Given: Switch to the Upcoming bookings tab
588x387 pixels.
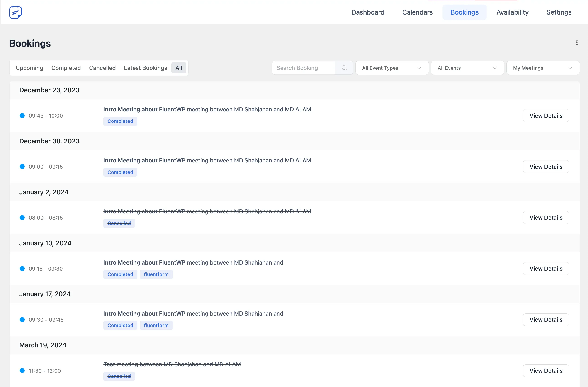Looking at the screenshot, I should (29, 68).
